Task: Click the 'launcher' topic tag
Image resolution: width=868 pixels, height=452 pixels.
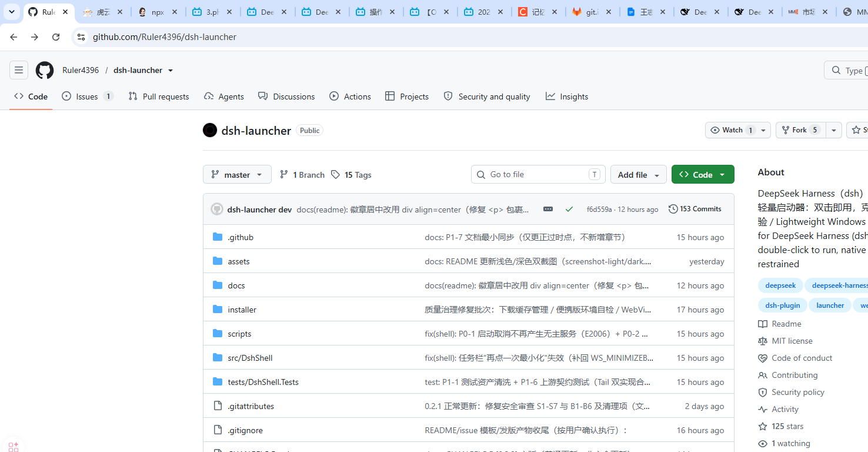Action: pos(830,305)
